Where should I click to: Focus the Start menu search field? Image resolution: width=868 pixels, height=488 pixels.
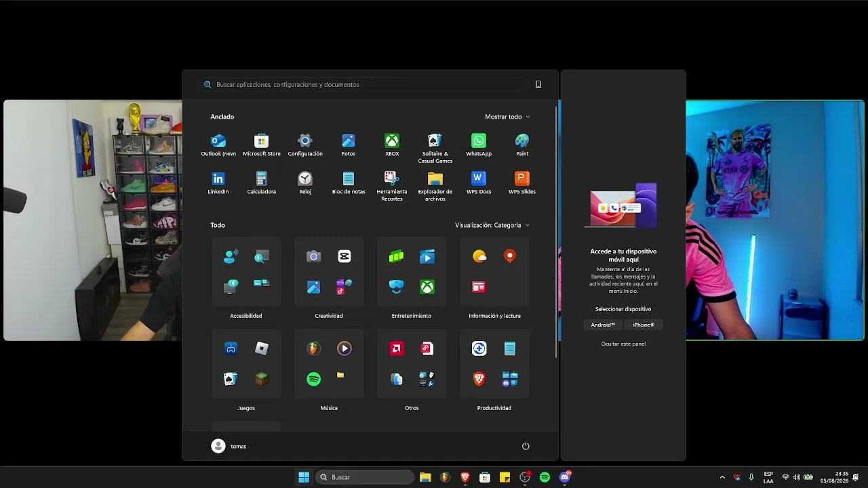pyautogui.click(x=365, y=85)
